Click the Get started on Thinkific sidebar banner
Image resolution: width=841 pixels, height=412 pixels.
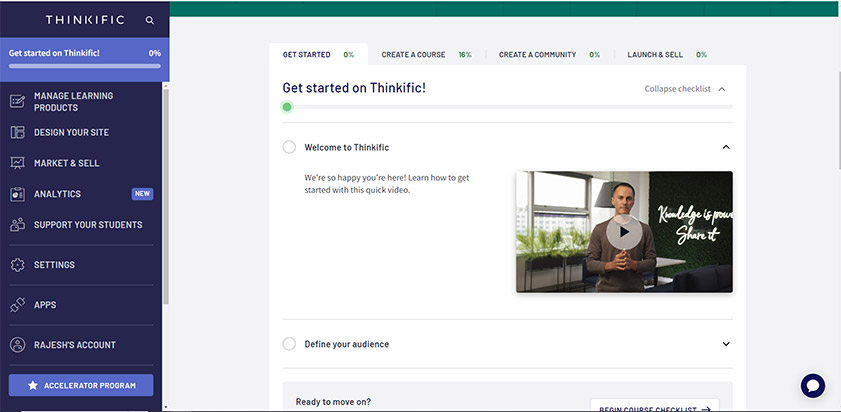[84, 60]
